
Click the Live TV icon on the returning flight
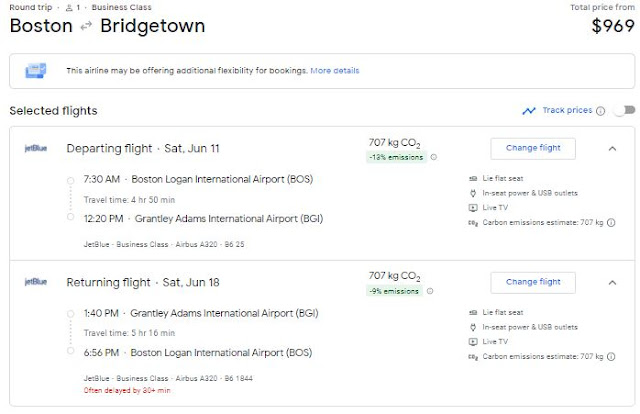(x=472, y=341)
